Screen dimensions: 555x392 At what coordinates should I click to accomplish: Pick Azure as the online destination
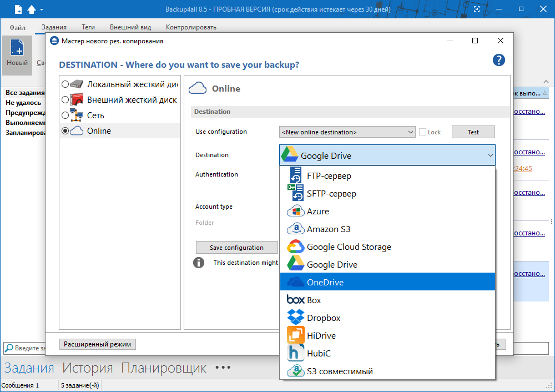point(387,211)
